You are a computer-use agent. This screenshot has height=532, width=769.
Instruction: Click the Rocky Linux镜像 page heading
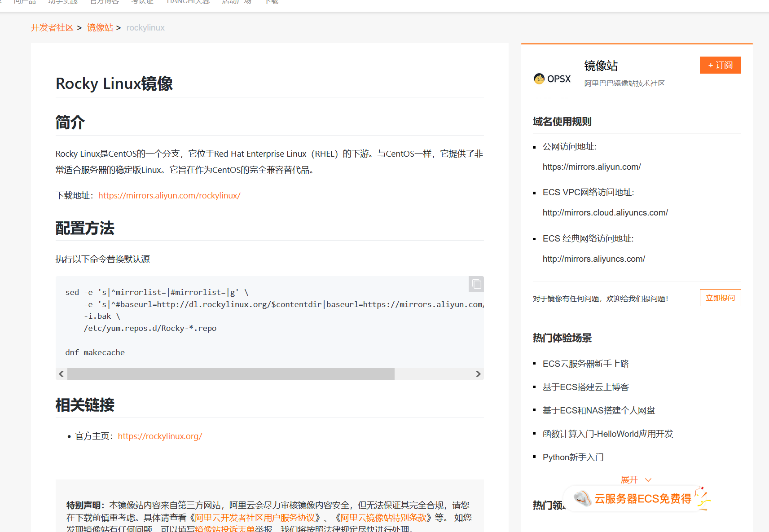tap(114, 84)
